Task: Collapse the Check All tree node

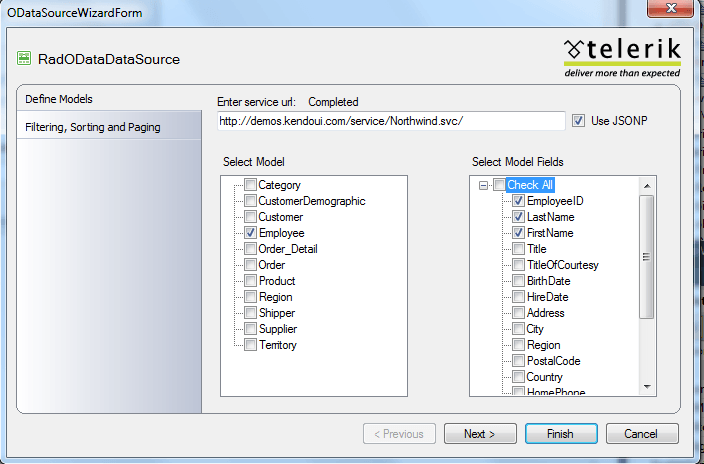Action: [483, 185]
